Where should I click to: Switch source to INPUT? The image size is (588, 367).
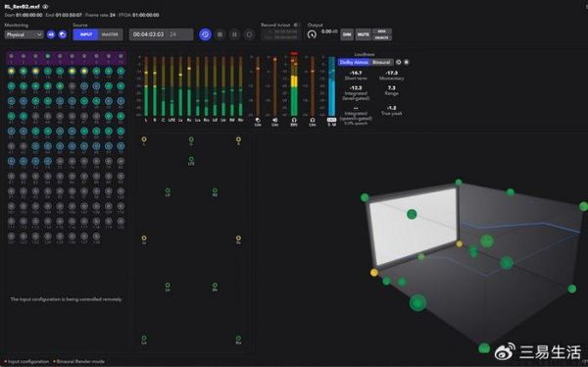point(86,34)
